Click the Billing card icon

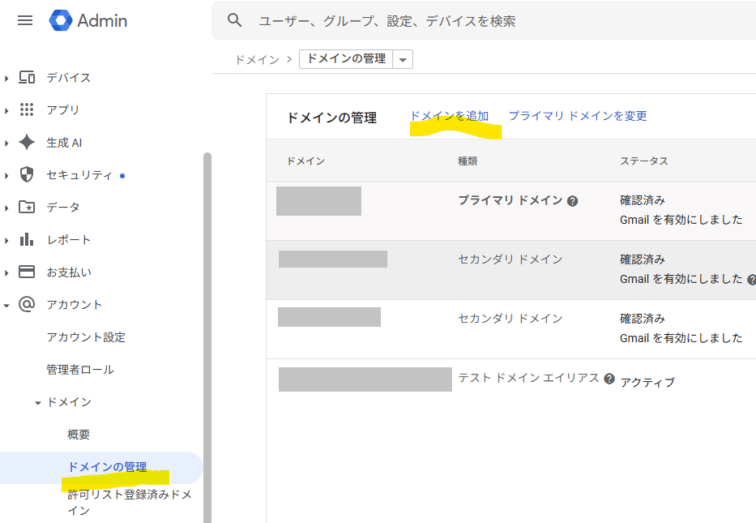27,272
